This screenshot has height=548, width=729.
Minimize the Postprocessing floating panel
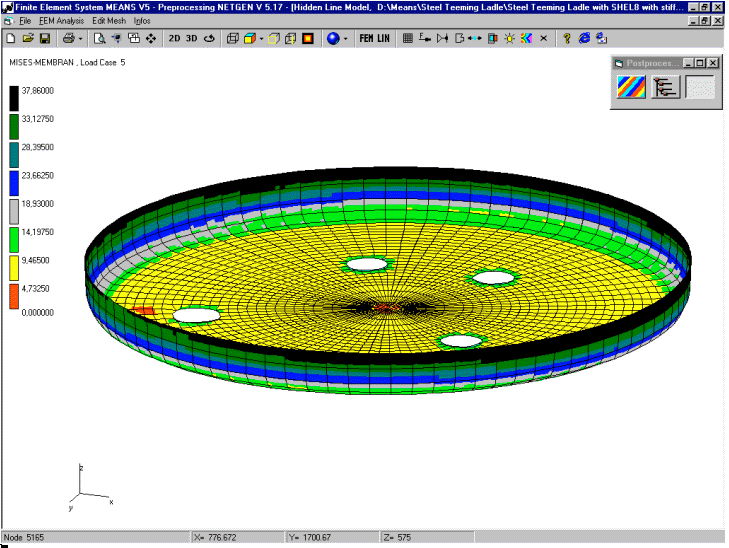pyautogui.click(x=689, y=63)
